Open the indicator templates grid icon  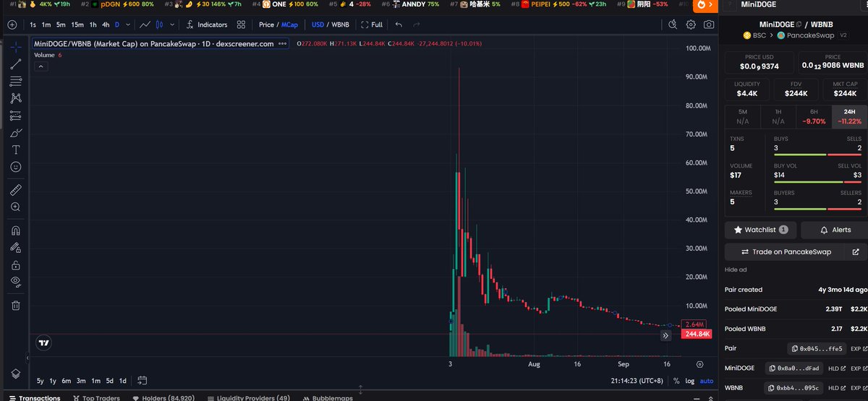tap(241, 25)
